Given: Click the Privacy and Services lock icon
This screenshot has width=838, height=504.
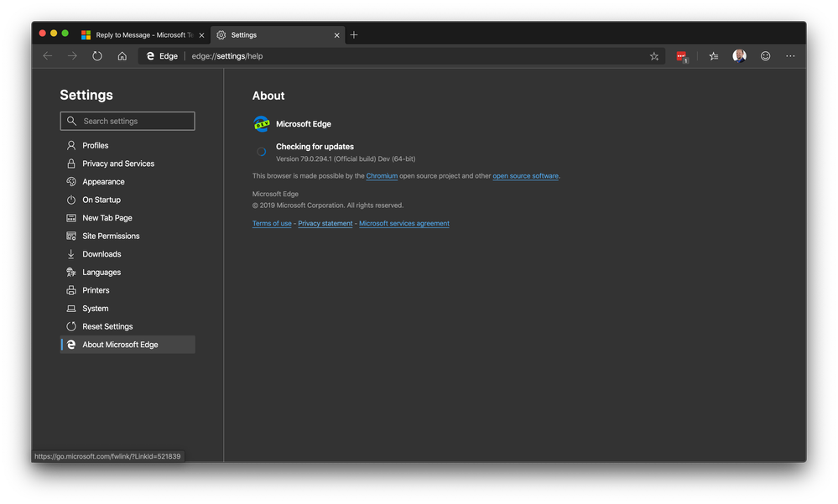Looking at the screenshot, I should coord(71,164).
